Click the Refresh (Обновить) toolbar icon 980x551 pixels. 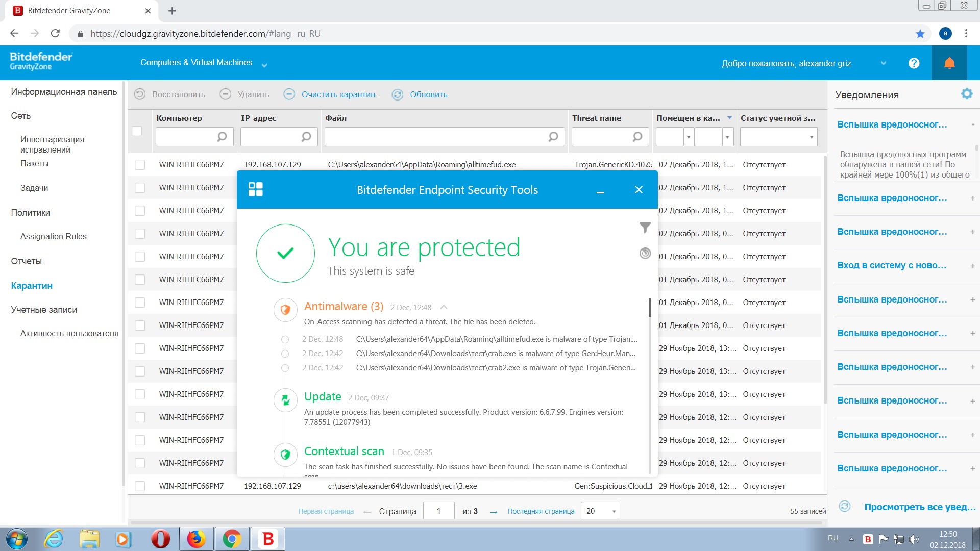point(398,94)
